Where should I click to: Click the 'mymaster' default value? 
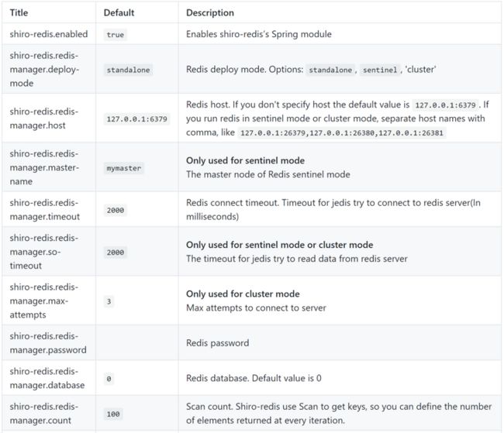[124, 168]
